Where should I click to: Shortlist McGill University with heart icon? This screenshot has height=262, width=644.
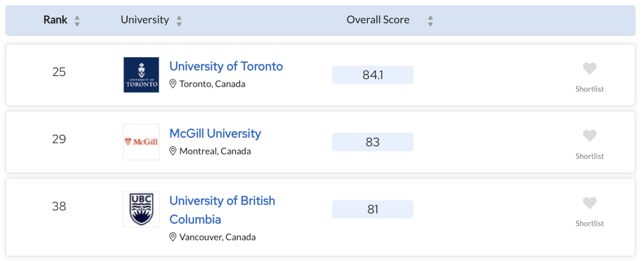(x=589, y=135)
